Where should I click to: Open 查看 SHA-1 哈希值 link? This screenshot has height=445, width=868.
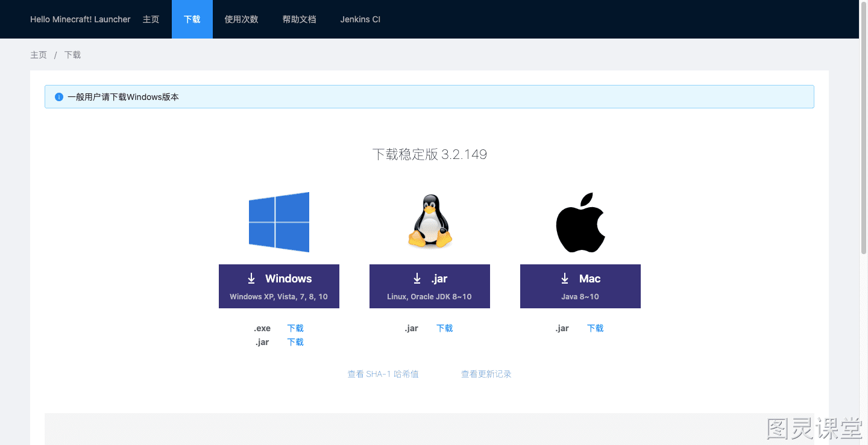pyautogui.click(x=383, y=374)
